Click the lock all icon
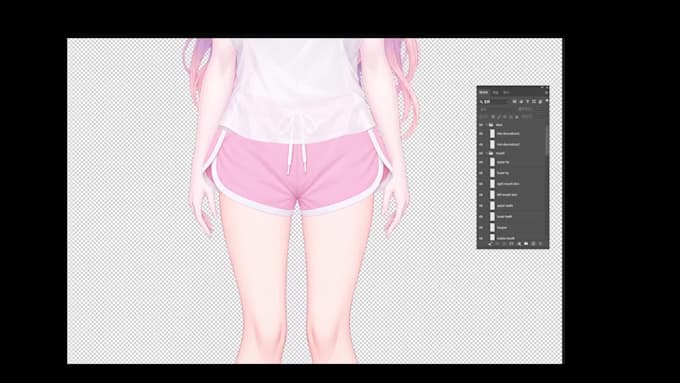680x383 pixels. coord(517,117)
